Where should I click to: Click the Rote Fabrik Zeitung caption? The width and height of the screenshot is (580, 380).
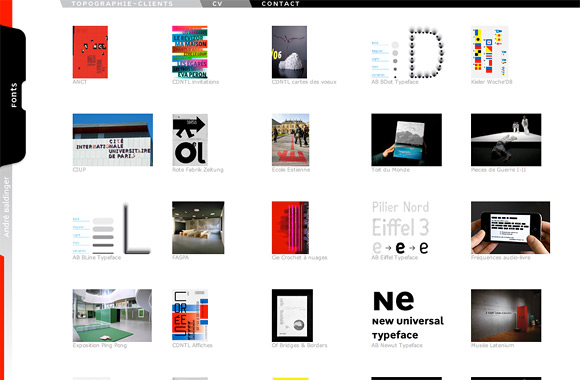pos(198,170)
